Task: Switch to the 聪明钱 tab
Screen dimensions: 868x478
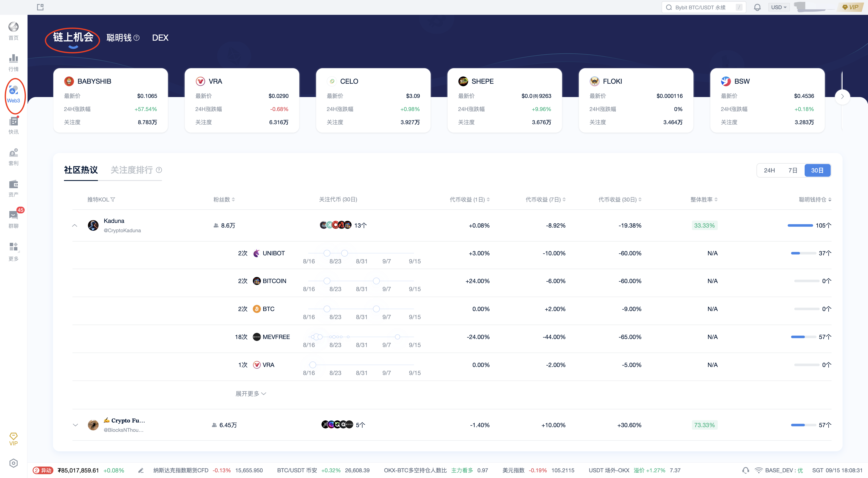Action: pos(119,38)
